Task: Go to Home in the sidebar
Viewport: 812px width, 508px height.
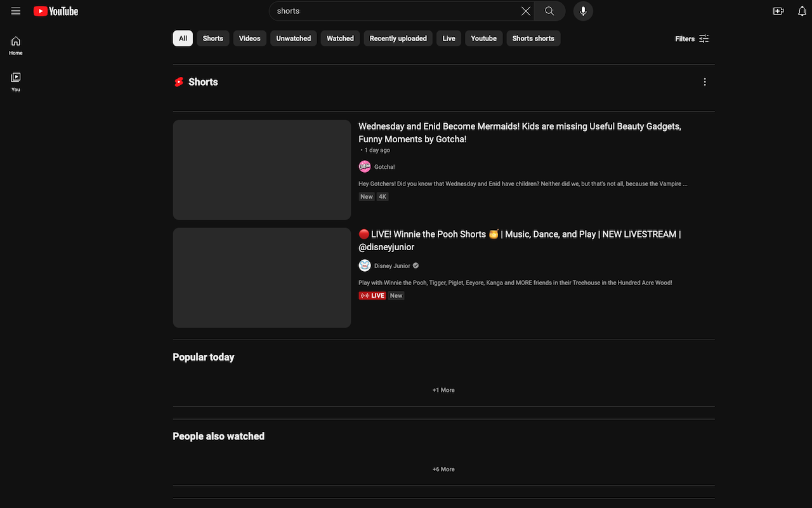Action: tap(15, 45)
